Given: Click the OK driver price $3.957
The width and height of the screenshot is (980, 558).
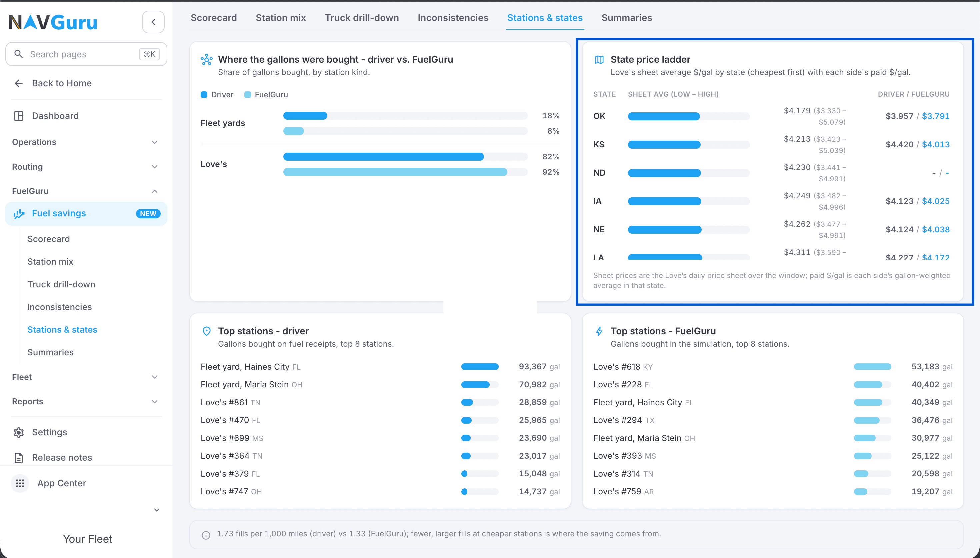Looking at the screenshot, I should pos(900,116).
